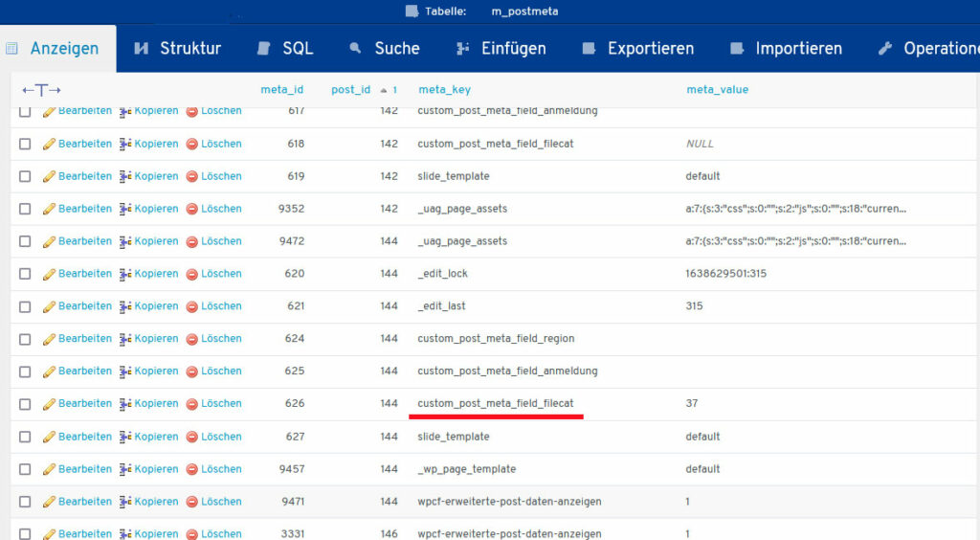Select checkbox for row meta_id 9457
Image resolution: width=980 pixels, height=540 pixels.
pos(25,469)
